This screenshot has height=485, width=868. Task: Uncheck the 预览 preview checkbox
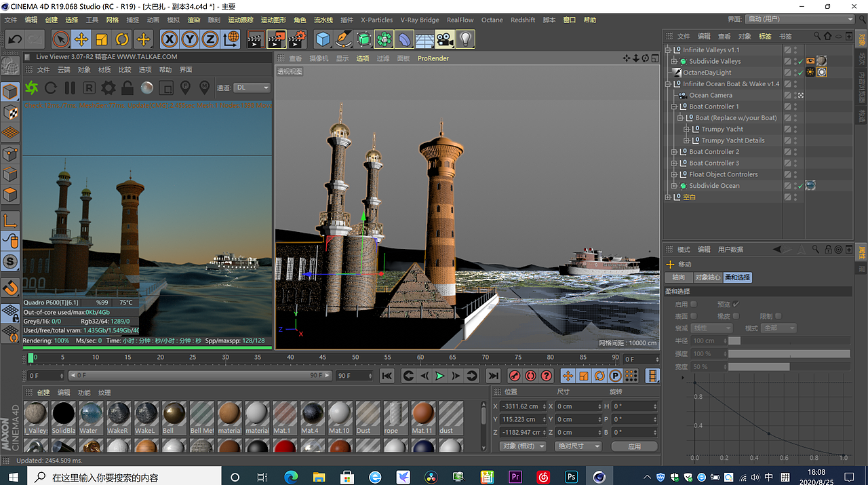(x=736, y=305)
